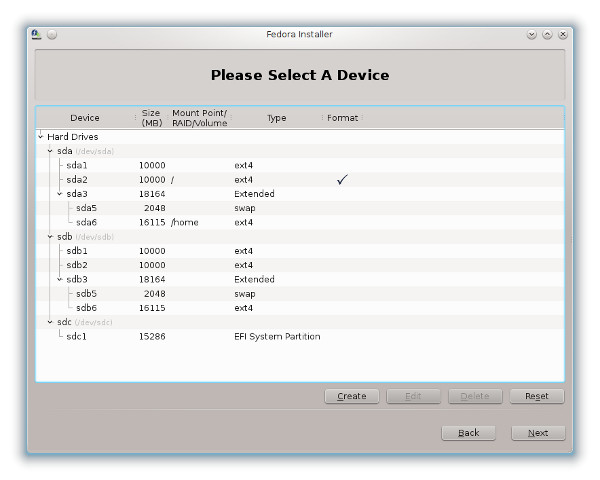Collapse the sda drive node
This screenshot has width=600, height=480.
50,151
